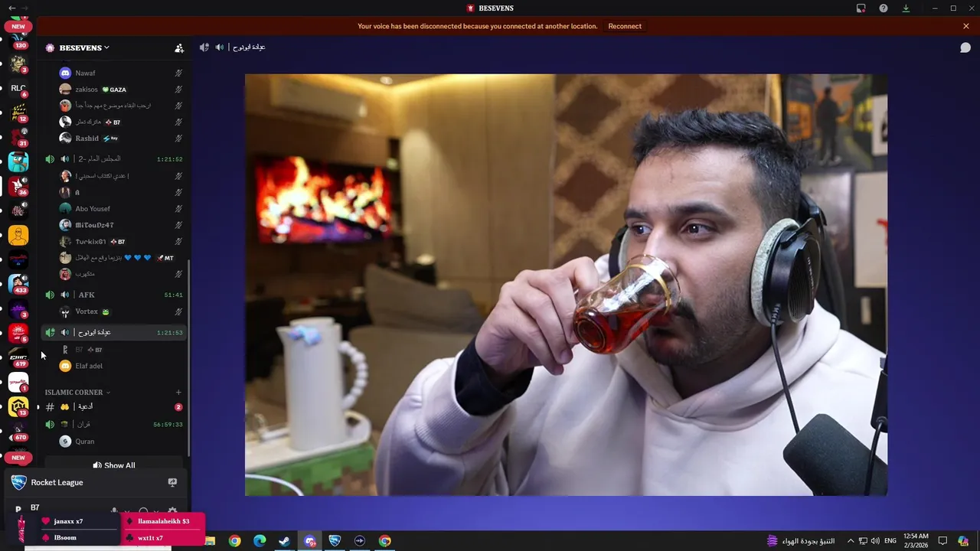
Task: Click wxt1t x7 overlay entry
Action: pyautogui.click(x=150, y=538)
